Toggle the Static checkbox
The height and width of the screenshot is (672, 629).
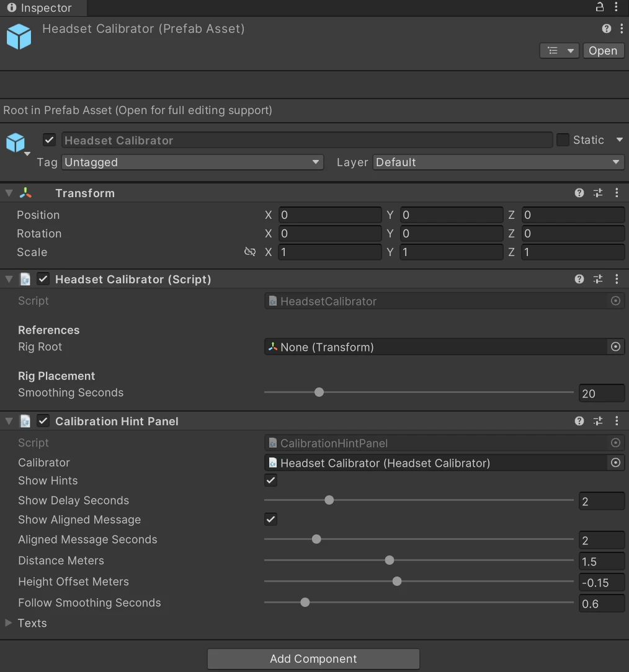[x=563, y=139]
